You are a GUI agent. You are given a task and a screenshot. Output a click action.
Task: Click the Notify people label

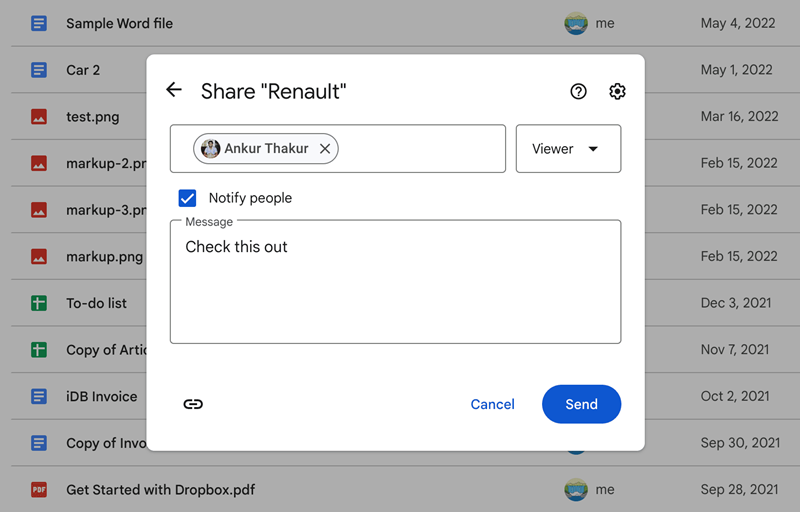(250, 198)
